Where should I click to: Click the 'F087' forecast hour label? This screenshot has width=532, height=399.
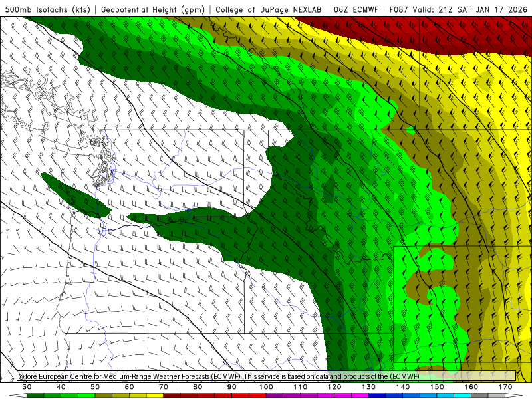point(398,9)
